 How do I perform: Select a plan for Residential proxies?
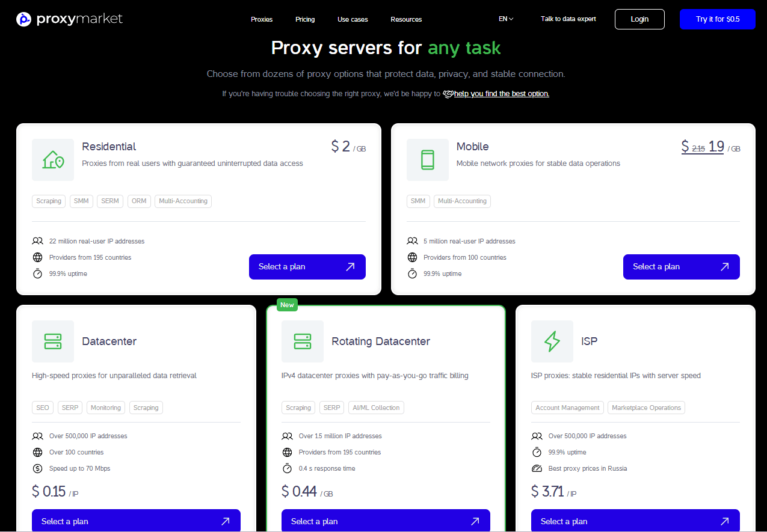click(x=307, y=267)
